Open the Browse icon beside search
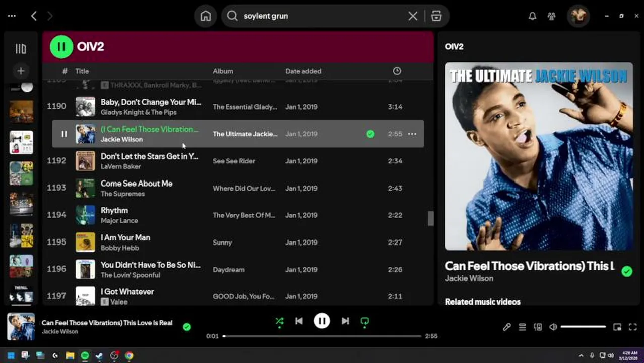The width and height of the screenshot is (644, 363). (436, 16)
